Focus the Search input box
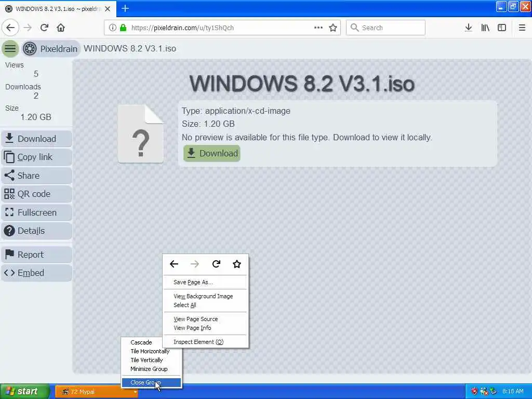The width and height of the screenshot is (532, 399). point(385,28)
